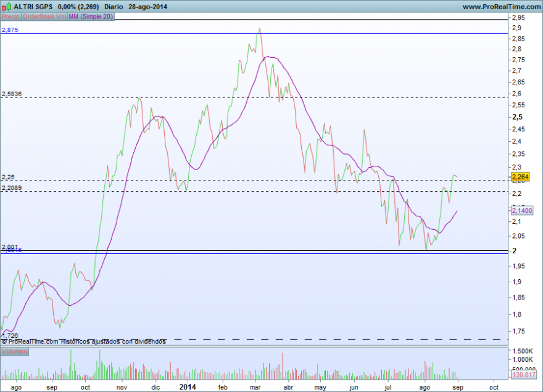Select the 2,2089 dashed level label
Screen dimensions: 543x392
pyautogui.click(x=12, y=188)
